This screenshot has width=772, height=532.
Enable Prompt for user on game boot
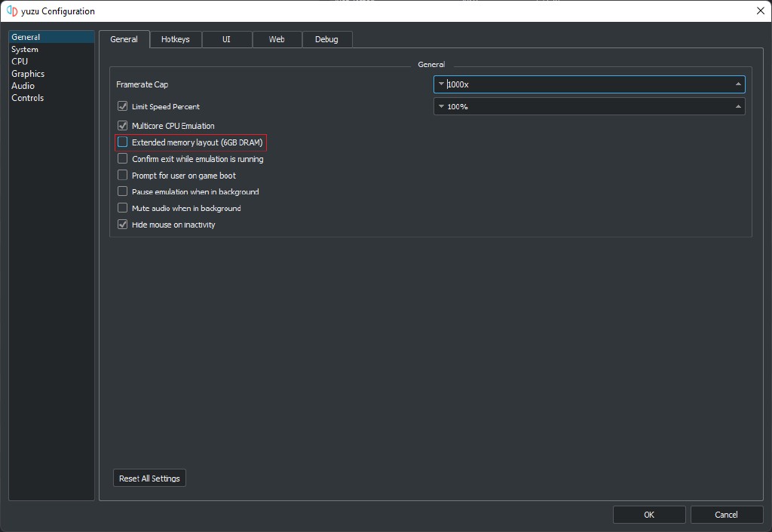tap(123, 176)
